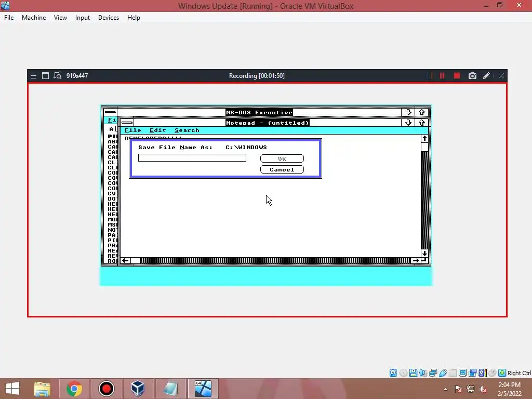Open MS-DOS Executive system control menu box
Screen dimensions: 532x399
tap(110, 112)
